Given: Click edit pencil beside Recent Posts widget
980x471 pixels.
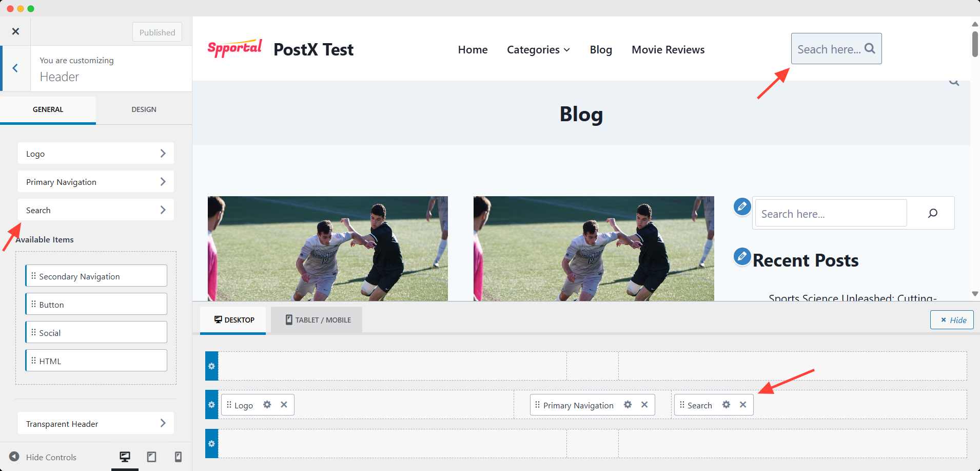Looking at the screenshot, I should pyautogui.click(x=742, y=256).
